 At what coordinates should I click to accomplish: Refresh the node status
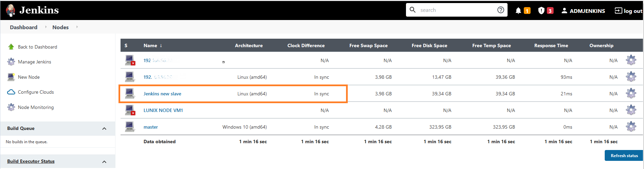pyautogui.click(x=624, y=155)
